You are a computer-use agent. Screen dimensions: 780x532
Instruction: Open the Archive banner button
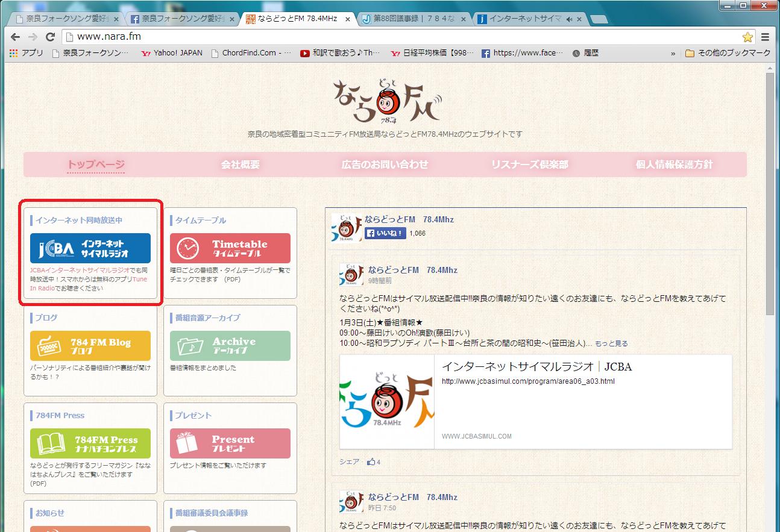coord(230,346)
